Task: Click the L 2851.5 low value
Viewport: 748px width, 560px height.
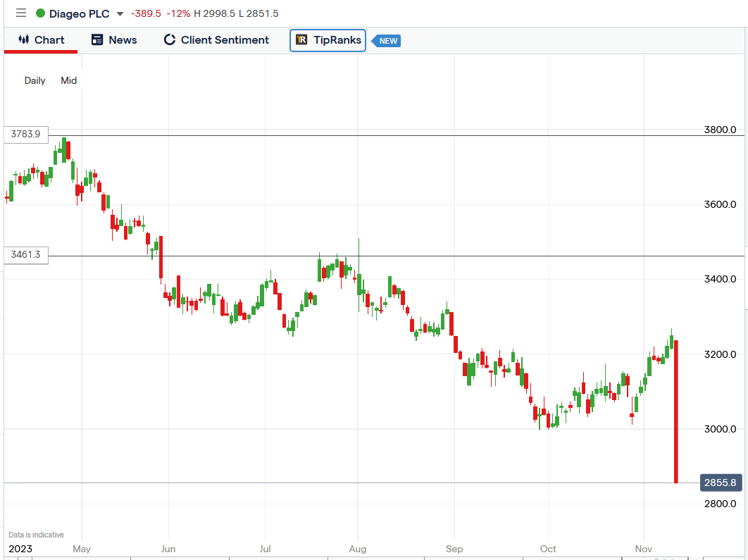Action: tap(258, 13)
